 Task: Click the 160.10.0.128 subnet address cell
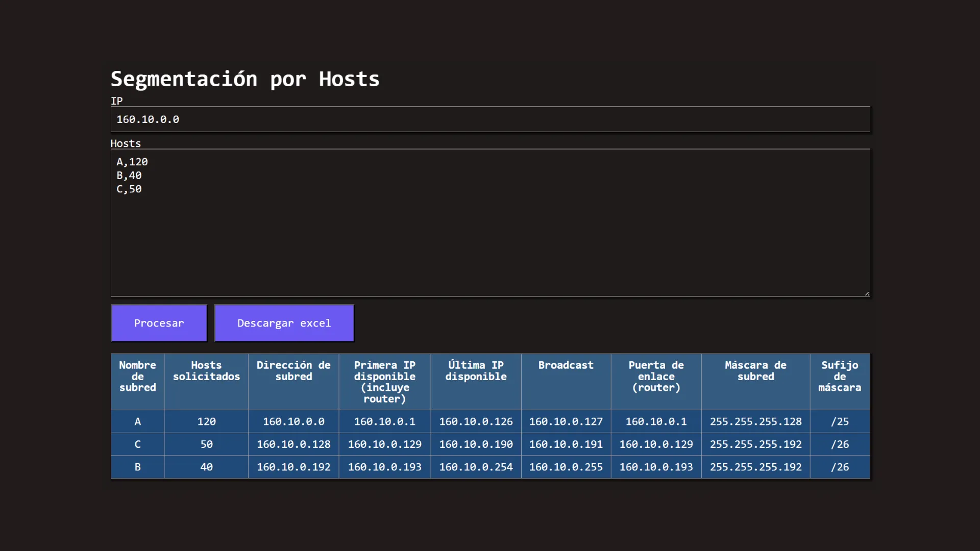[293, 444]
